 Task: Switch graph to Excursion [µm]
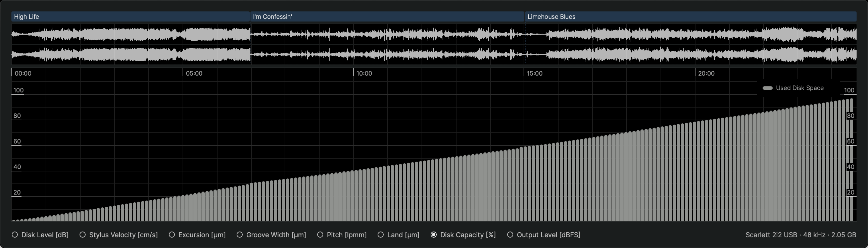click(x=172, y=235)
